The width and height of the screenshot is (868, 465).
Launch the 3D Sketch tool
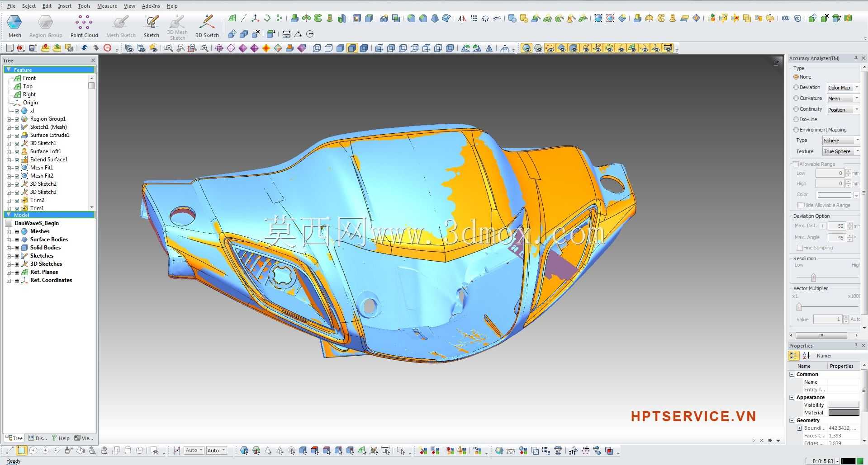coord(207,25)
